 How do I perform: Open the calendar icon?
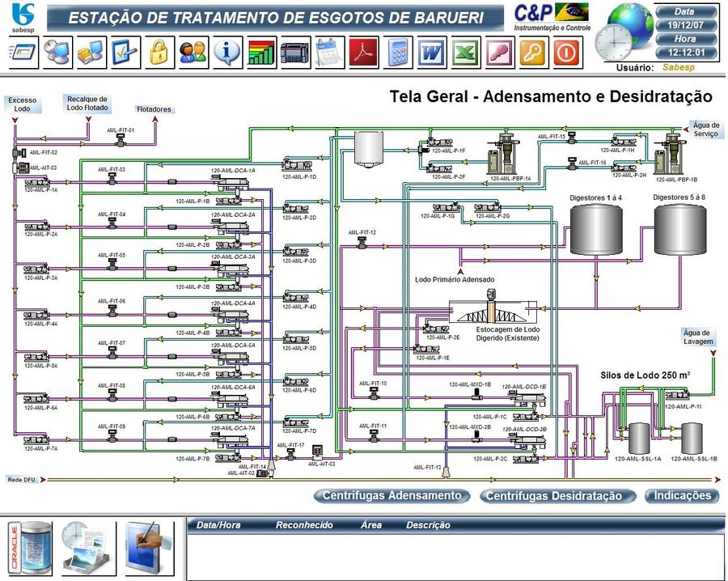point(329,53)
